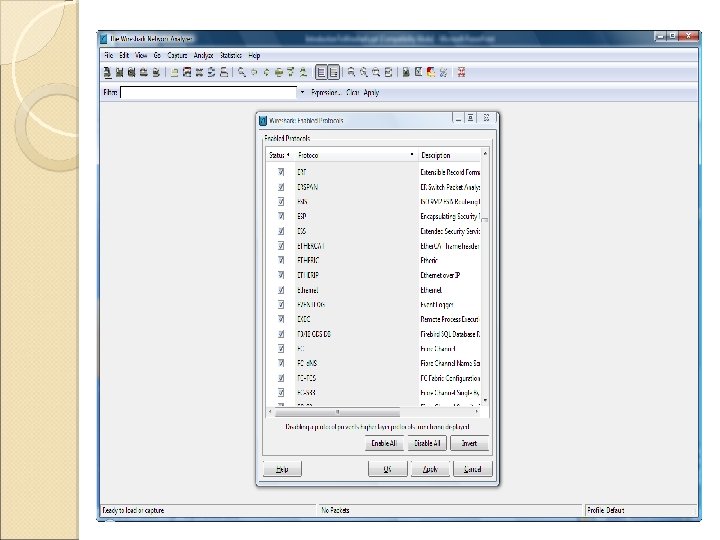Click the Expression button beside the filter

click(x=326, y=92)
